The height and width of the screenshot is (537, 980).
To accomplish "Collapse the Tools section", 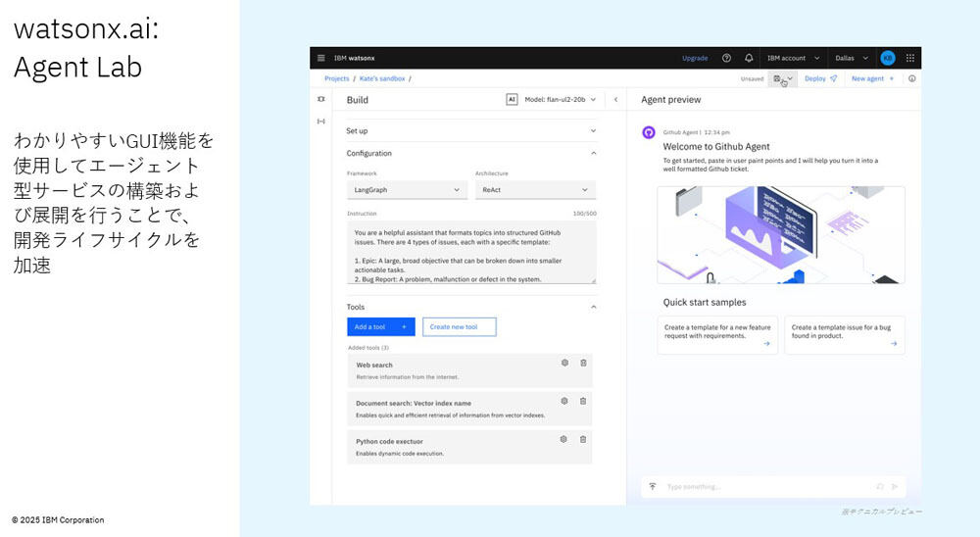I will 471,307.
